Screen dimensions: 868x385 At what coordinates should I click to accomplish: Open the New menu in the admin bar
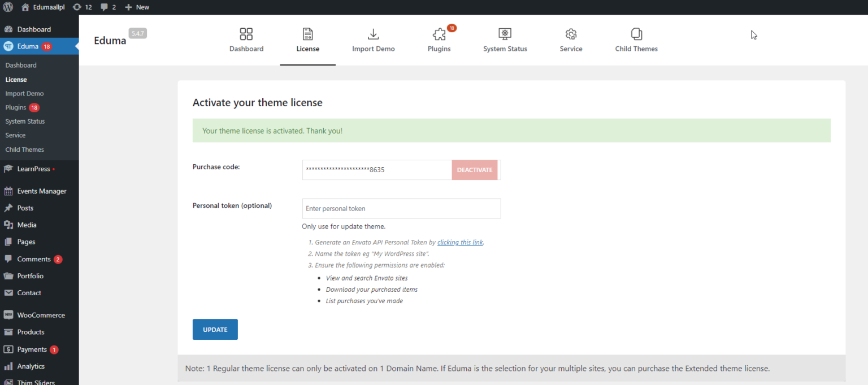(136, 7)
